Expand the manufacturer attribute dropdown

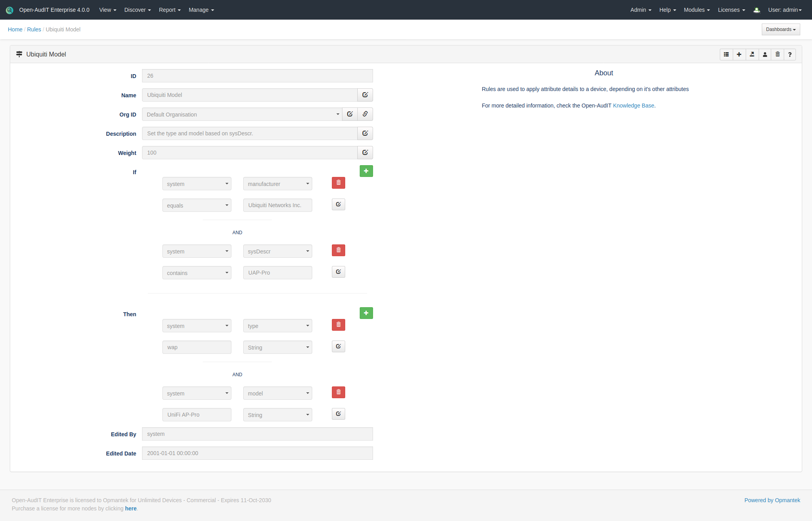[277, 184]
